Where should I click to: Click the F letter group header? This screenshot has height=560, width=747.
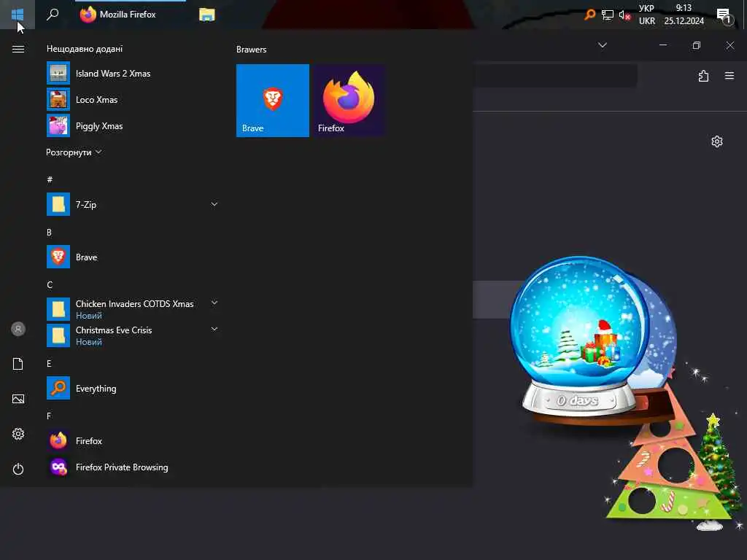point(49,416)
